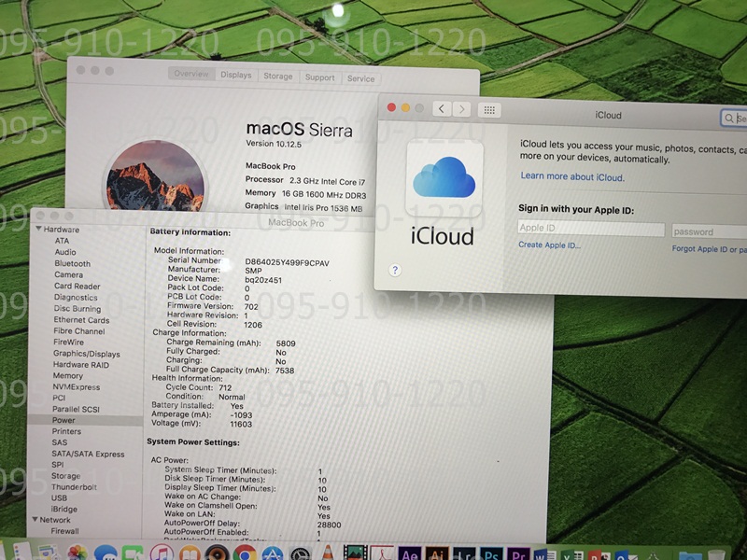Click the Show All grid icon
747x560 pixels.
coord(488,110)
